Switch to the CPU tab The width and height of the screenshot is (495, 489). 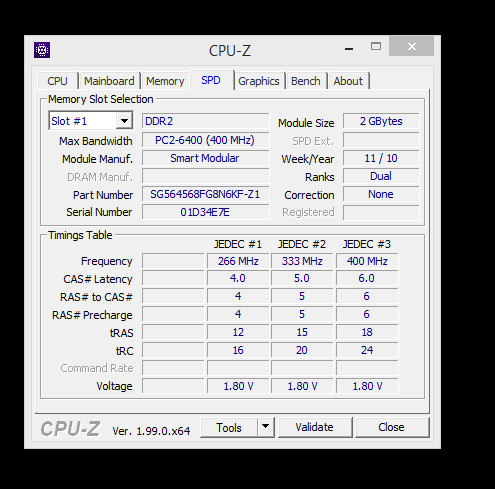coord(57,81)
